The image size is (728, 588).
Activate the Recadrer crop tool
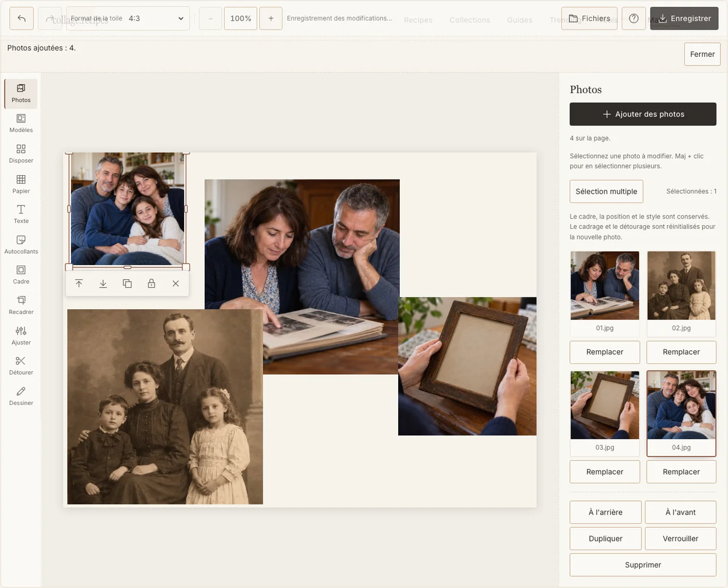point(21,305)
